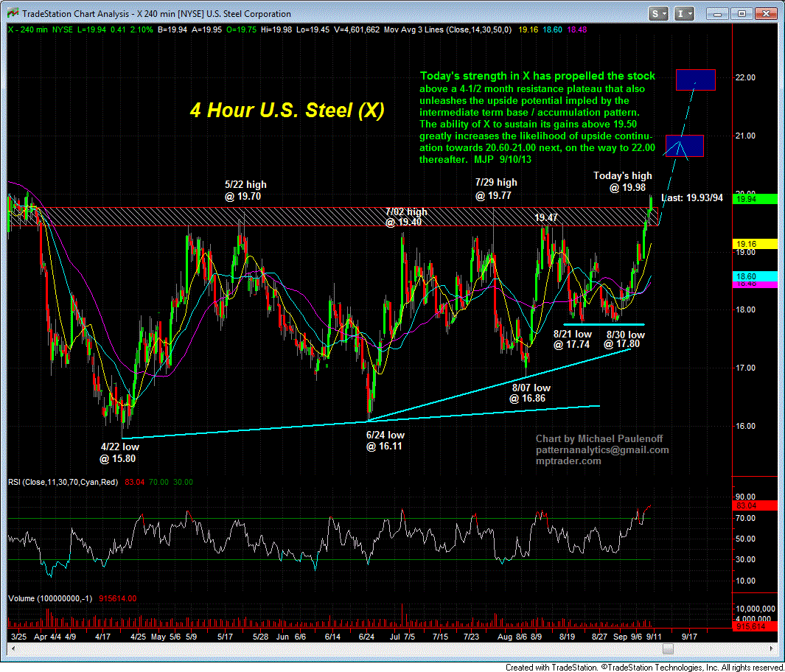
Task: Click the 'Last: 19.93/94' label
Action: [692, 198]
